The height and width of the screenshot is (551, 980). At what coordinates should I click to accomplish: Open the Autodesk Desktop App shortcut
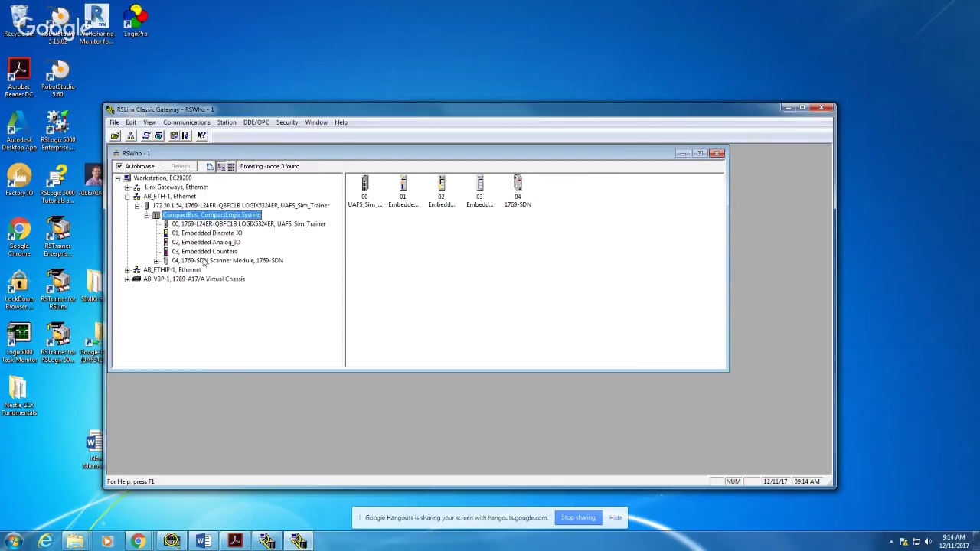point(19,132)
